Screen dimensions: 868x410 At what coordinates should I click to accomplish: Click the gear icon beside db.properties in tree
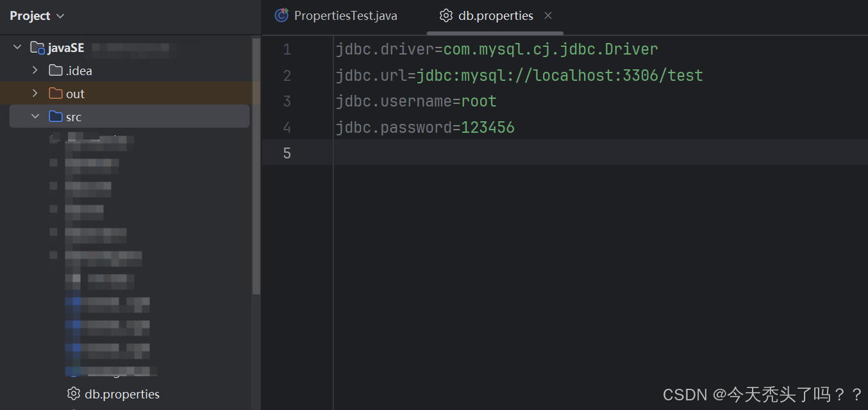(x=73, y=393)
